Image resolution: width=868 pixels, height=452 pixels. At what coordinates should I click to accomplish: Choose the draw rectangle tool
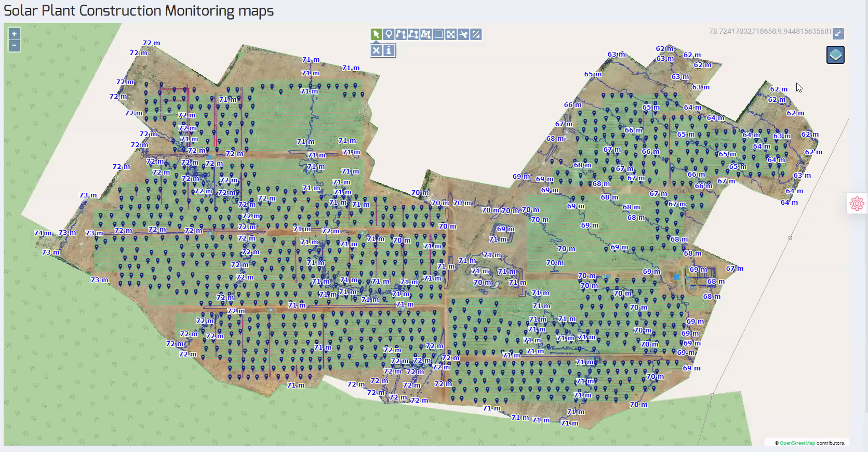click(438, 34)
